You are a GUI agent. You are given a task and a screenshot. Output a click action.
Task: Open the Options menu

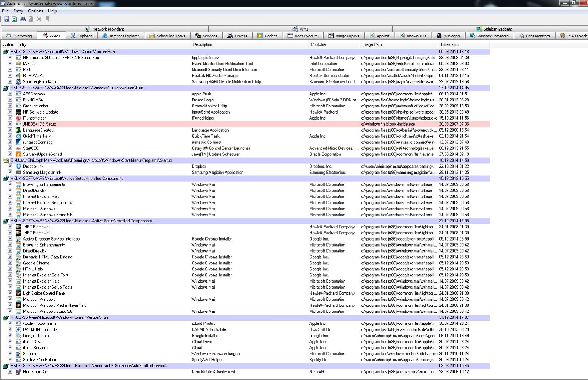point(36,11)
